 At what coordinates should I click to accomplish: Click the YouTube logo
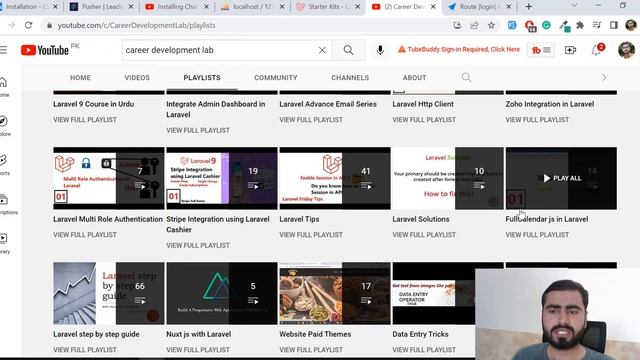[45, 50]
